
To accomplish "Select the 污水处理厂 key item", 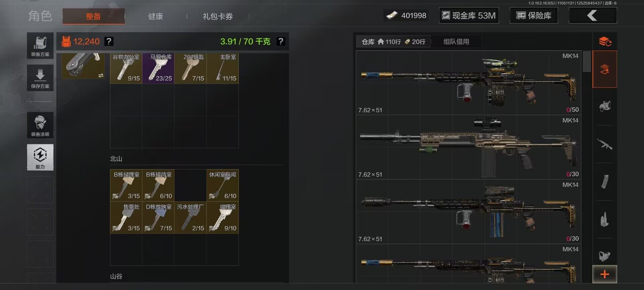I will 191,217.
